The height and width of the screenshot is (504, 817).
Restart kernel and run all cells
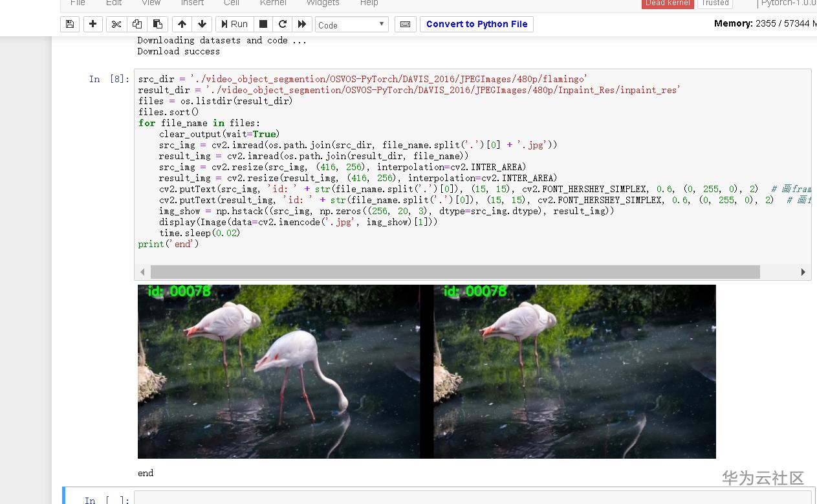(302, 24)
